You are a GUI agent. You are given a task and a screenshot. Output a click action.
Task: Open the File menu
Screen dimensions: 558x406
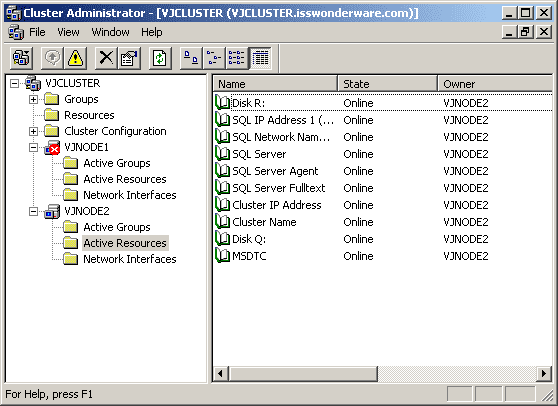(x=37, y=32)
